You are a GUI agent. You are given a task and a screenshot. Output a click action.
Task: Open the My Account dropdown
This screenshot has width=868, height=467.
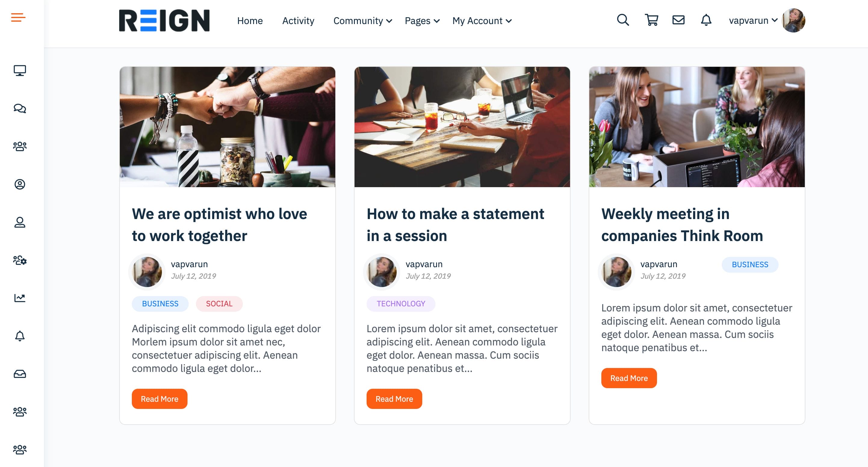482,21
